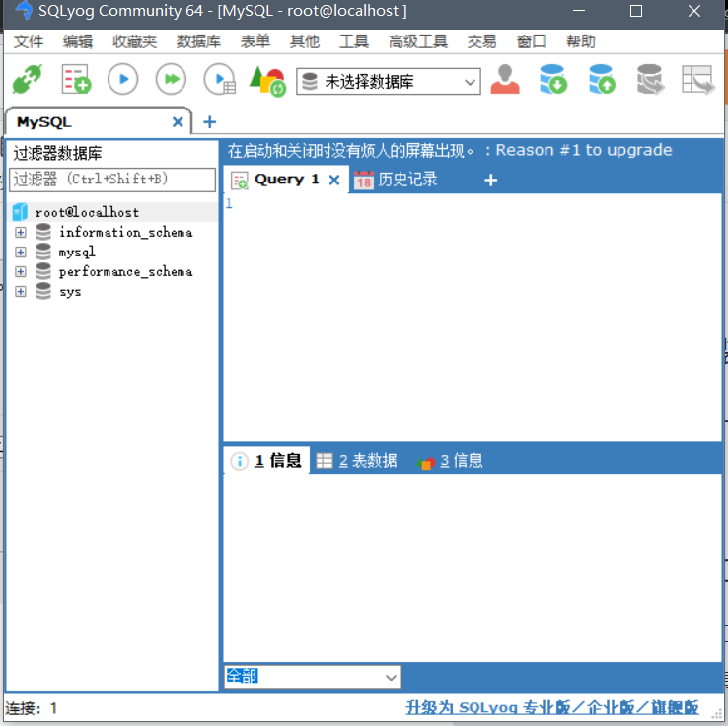
Task: Click the info circle icon on tab 1
Action: pos(240,461)
